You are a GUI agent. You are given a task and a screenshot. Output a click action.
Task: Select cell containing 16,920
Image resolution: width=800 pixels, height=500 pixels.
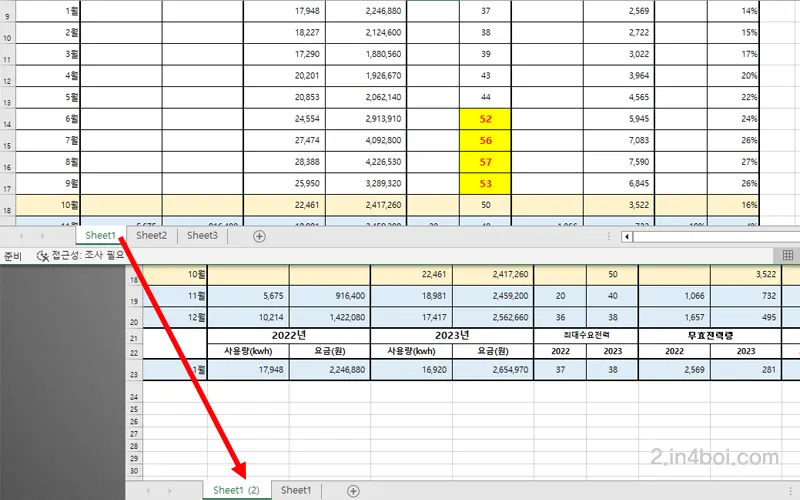click(x=411, y=369)
